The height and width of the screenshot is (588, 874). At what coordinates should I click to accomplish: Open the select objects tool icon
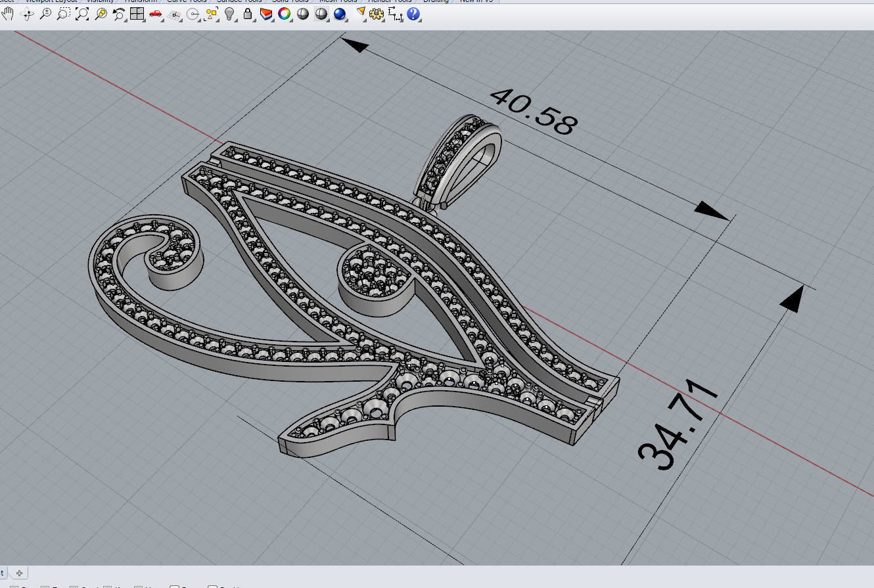[x=211, y=14]
